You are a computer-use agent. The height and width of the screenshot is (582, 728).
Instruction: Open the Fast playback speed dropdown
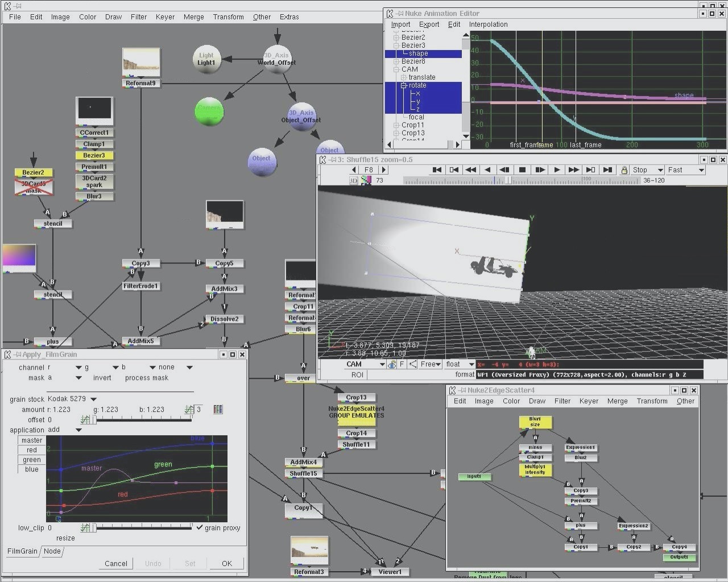(685, 170)
